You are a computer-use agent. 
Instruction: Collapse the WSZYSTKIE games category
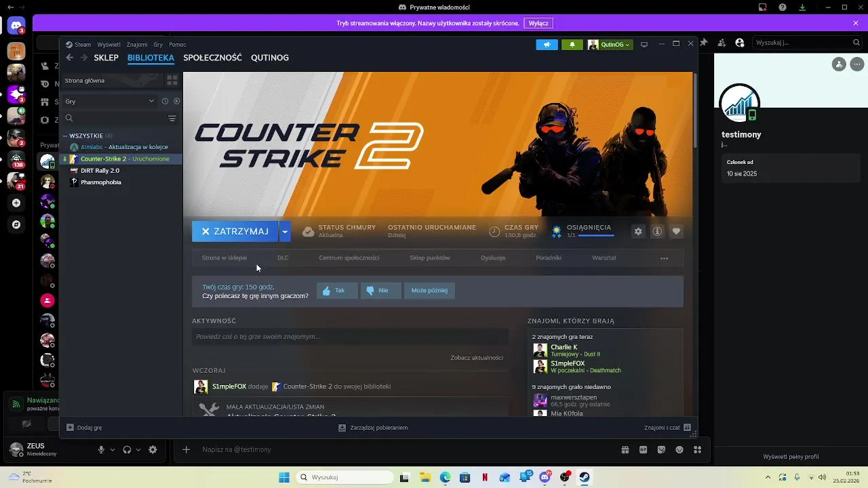[x=66, y=136]
